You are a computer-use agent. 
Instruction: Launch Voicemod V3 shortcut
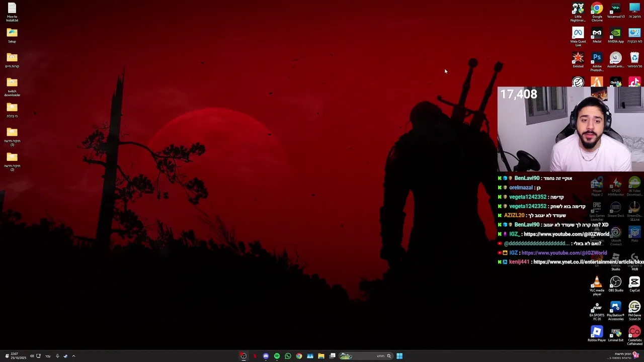click(x=616, y=11)
